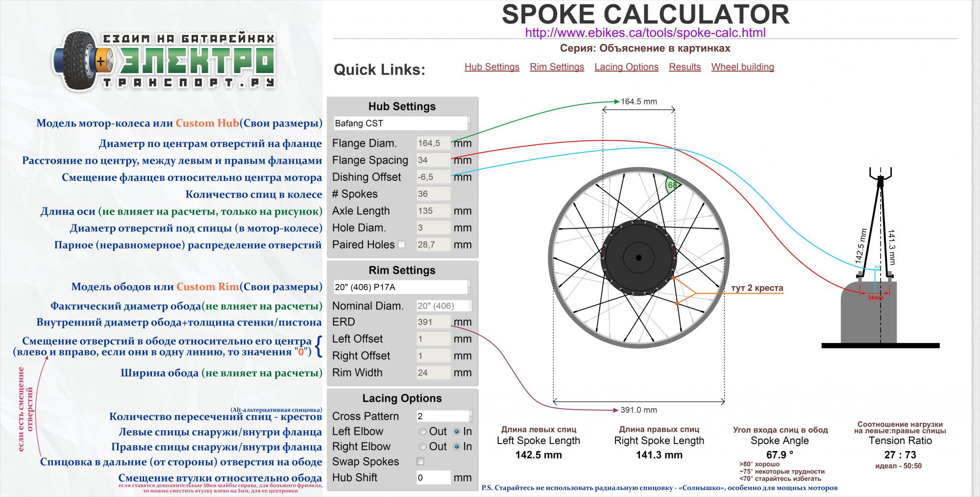This screenshot has height=497, width=980.
Task: Click the Hub Shift input field
Action: coord(433,478)
